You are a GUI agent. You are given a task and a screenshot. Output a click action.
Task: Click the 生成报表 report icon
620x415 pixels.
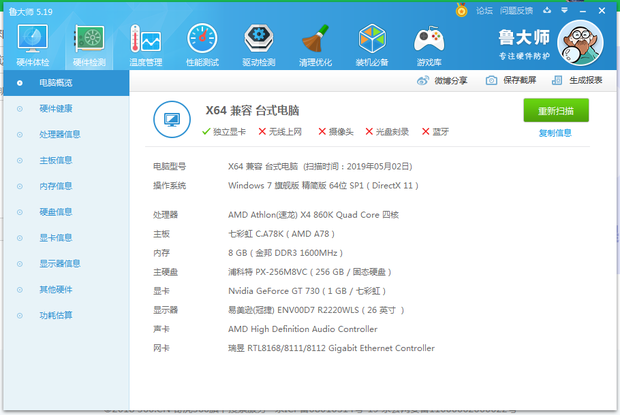(557, 80)
